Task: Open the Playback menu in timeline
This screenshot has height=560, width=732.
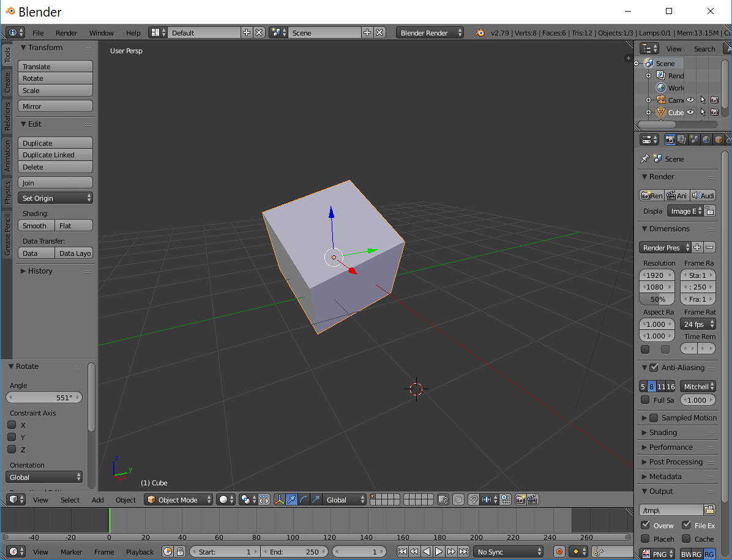Action: 140,551
